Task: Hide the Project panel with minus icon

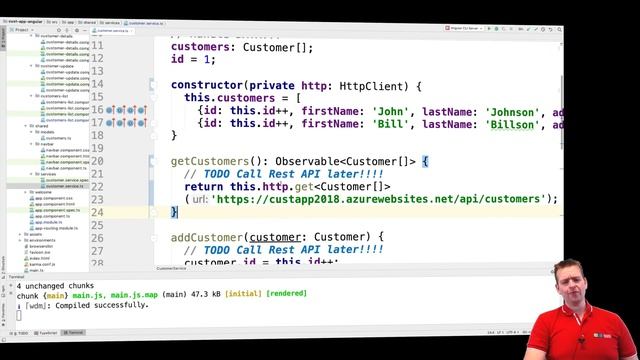Action: [84, 30]
